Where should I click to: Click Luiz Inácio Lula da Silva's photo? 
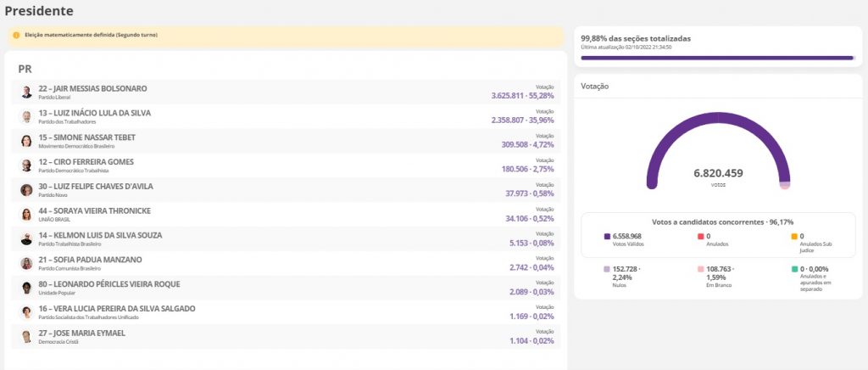tap(26, 117)
